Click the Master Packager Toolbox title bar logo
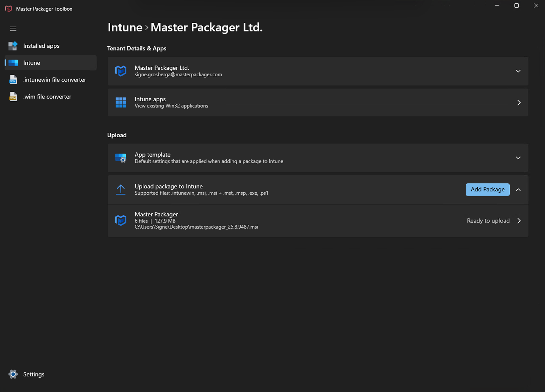The height and width of the screenshot is (392, 545). coord(8,9)
